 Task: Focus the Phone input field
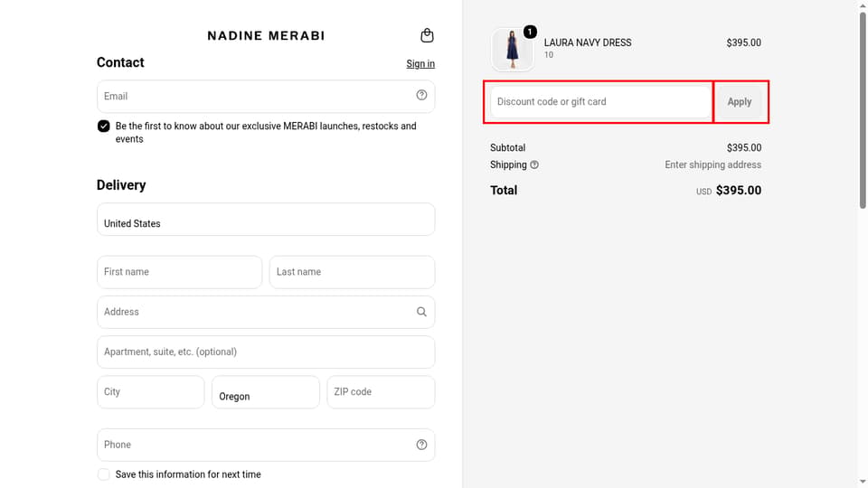[266, 445]
